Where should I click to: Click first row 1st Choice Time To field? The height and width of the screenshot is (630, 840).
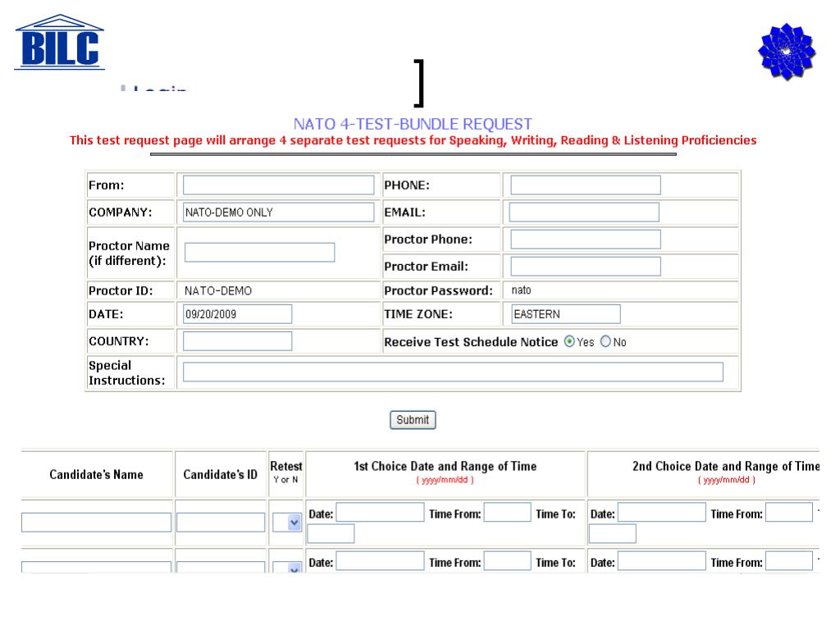[x=331, y=533]
